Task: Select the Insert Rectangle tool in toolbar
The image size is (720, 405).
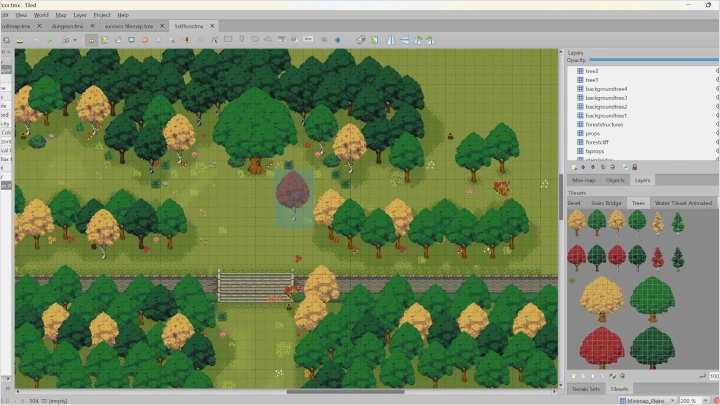Action: click(228, 40)
